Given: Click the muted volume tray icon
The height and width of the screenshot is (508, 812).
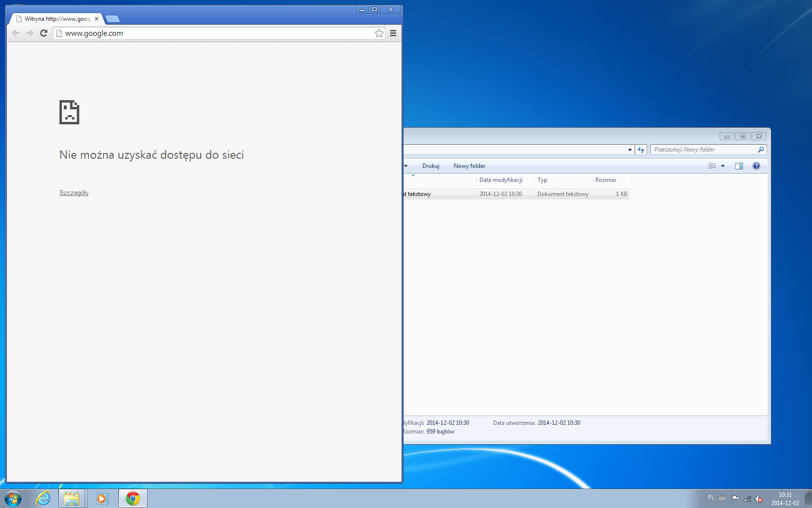Looking at the screenshot, I should [759, 499].
